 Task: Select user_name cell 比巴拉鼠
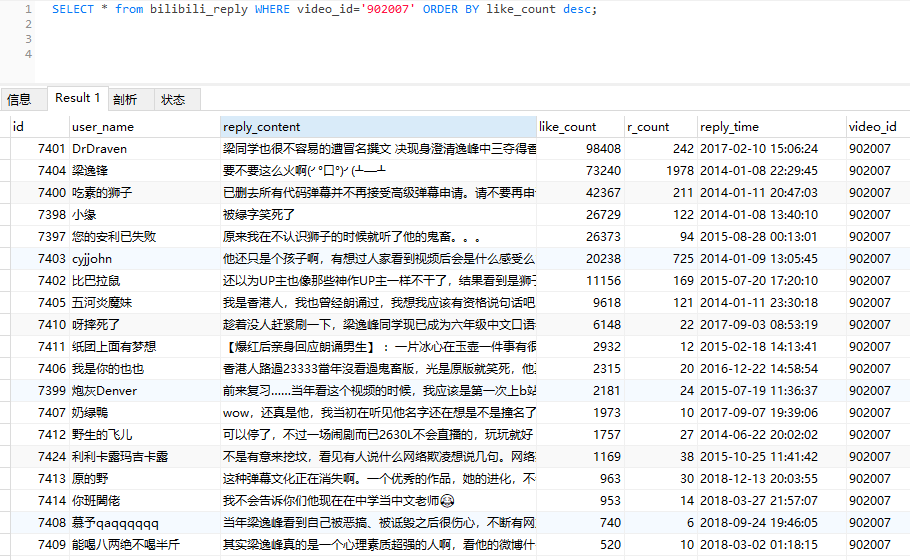145,281
